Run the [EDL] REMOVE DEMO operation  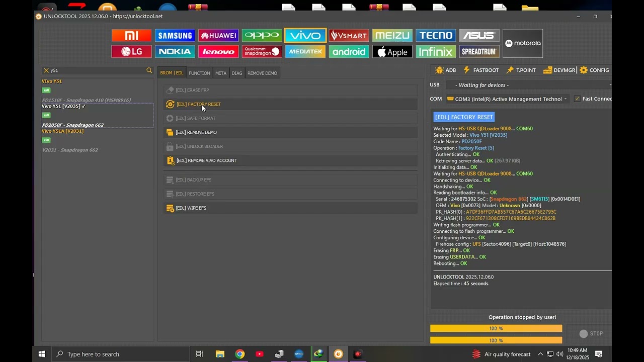(x=290, y=132)
